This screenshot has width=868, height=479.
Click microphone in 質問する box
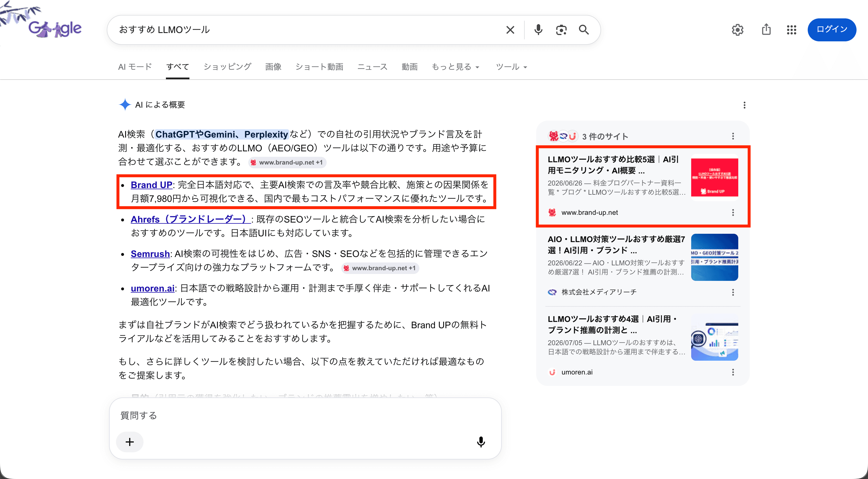[x=481, y=442]
